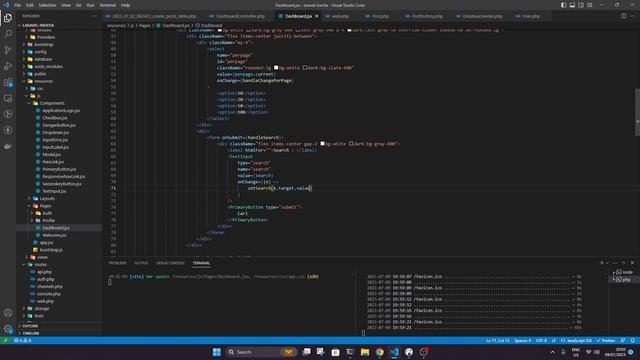Viewport: 640px width, 360px height.
Task: Expand the OUTLINE section
Action: click(x=59, y=326)
